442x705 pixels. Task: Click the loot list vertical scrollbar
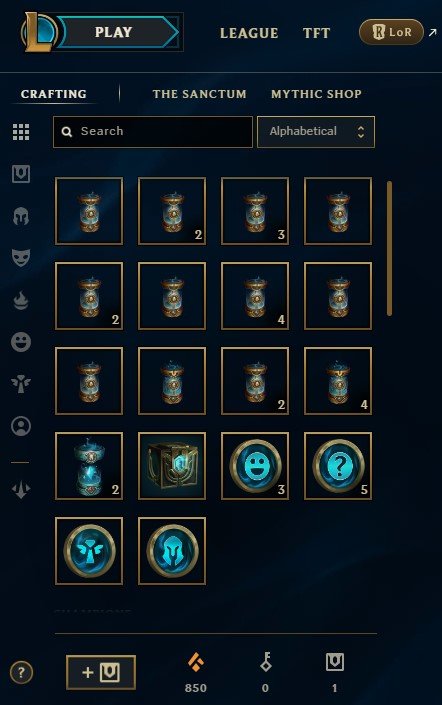pos(389,248)
